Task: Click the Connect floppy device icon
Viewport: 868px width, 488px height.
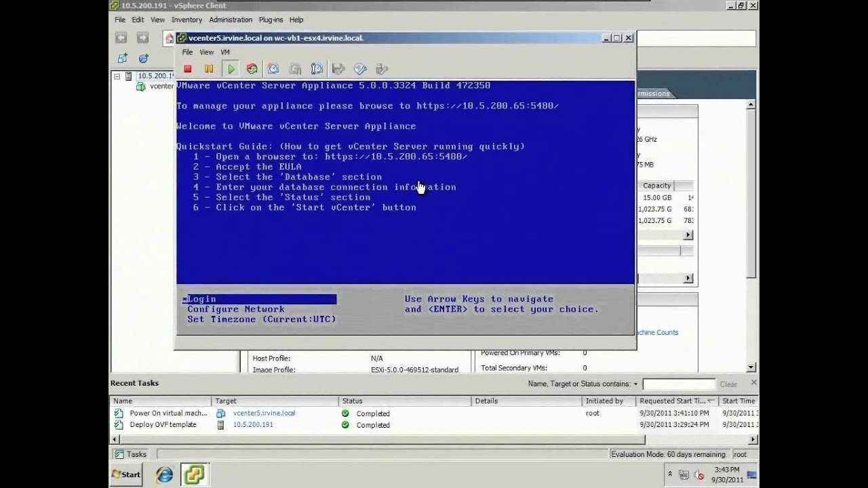Action: [x=338, y=69]
